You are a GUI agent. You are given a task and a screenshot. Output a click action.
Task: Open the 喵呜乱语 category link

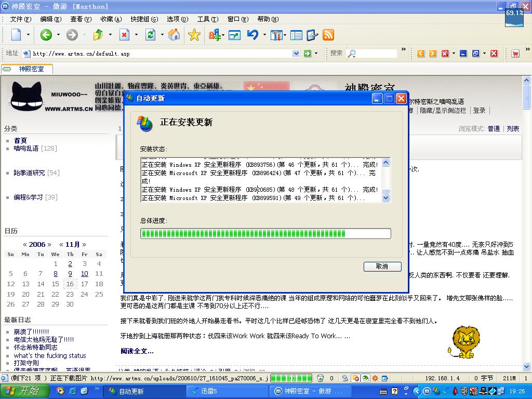pyautogui.click(x=26, y=148)
